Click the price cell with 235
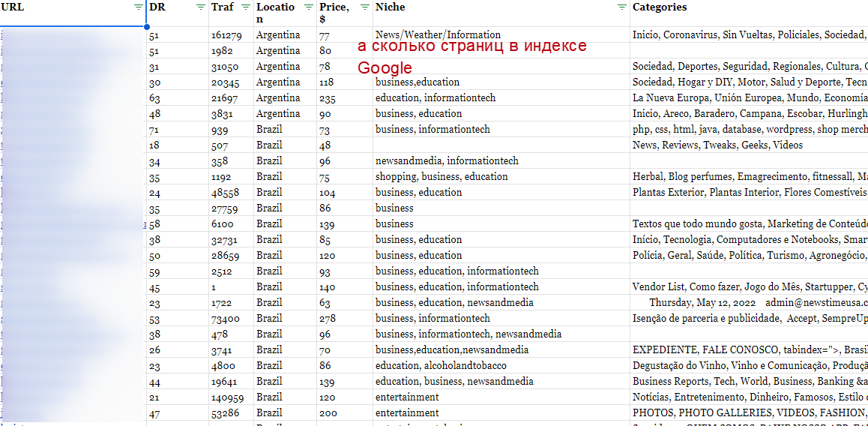 tap(345, 98)
